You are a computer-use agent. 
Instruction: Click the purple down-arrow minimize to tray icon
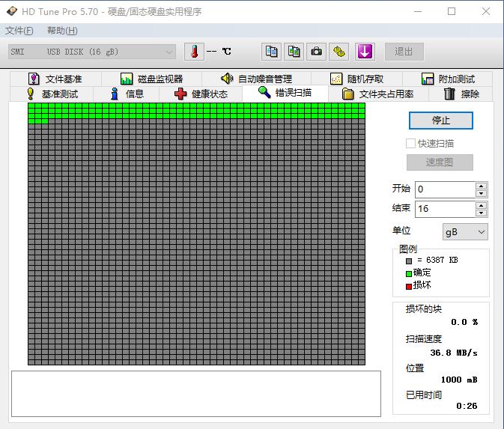point(365,52)
